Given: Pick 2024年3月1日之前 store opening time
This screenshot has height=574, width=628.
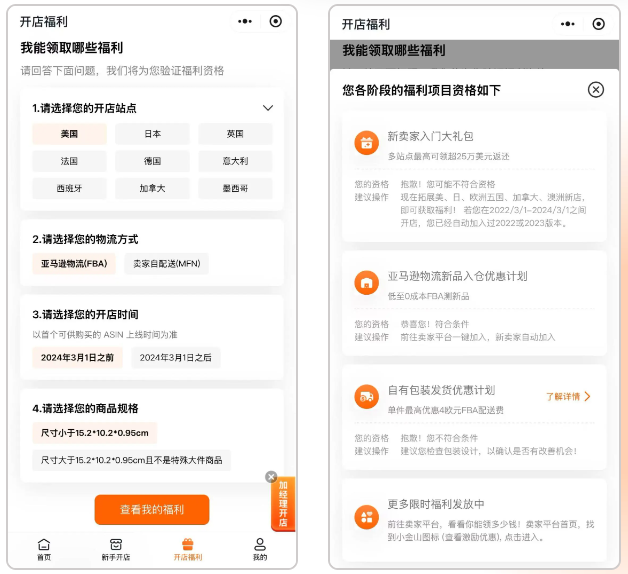Looking at the screenshot, I should [77, 357].
